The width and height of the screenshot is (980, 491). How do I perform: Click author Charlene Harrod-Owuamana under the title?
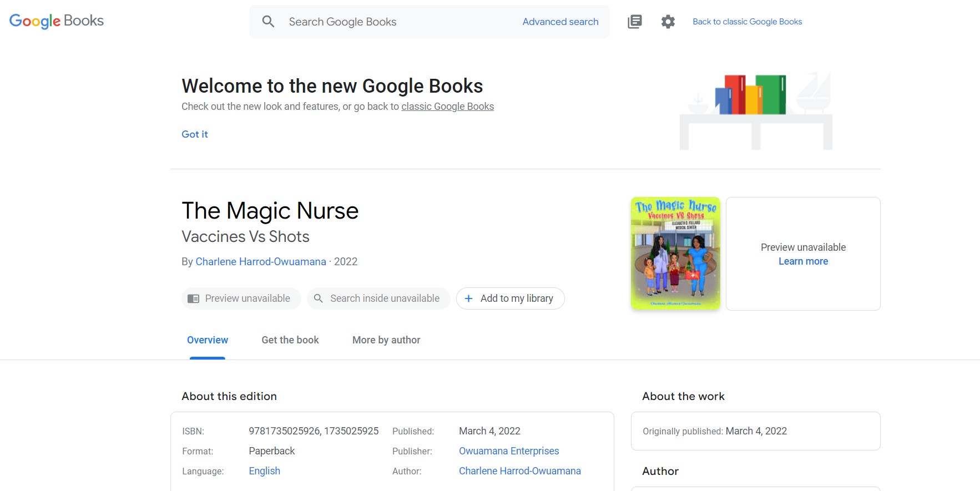[261, 261]
